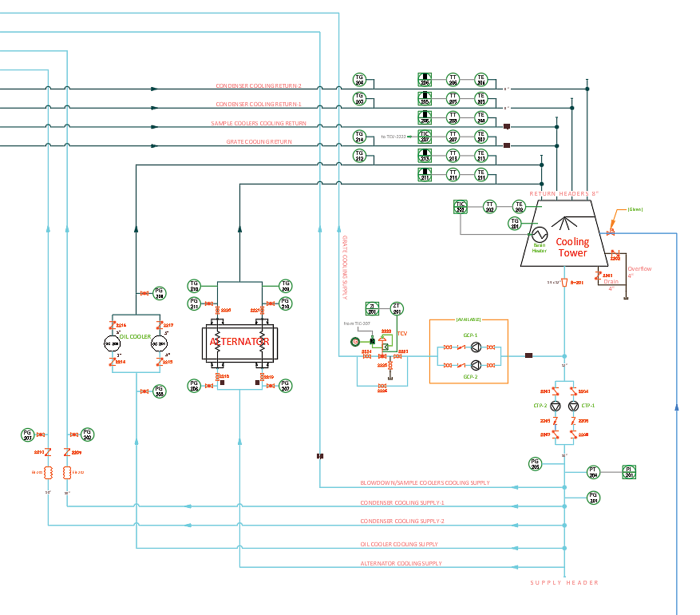700x615 pixels.
Task: Click the TE 202 element bubble
Action: tap(519, 207)
